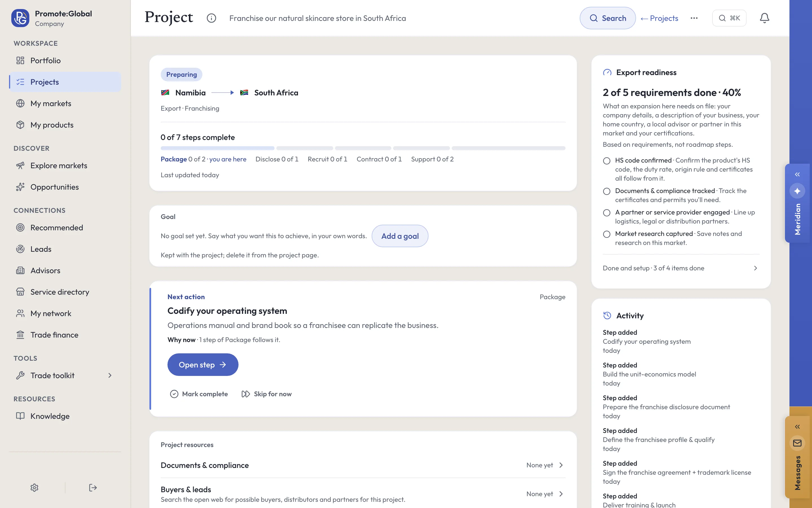Image resolution: width=812 pixels, height=508 pixels.
Task: Tick A partner or service provider engaged circle
Action: [x=607, y=213]
